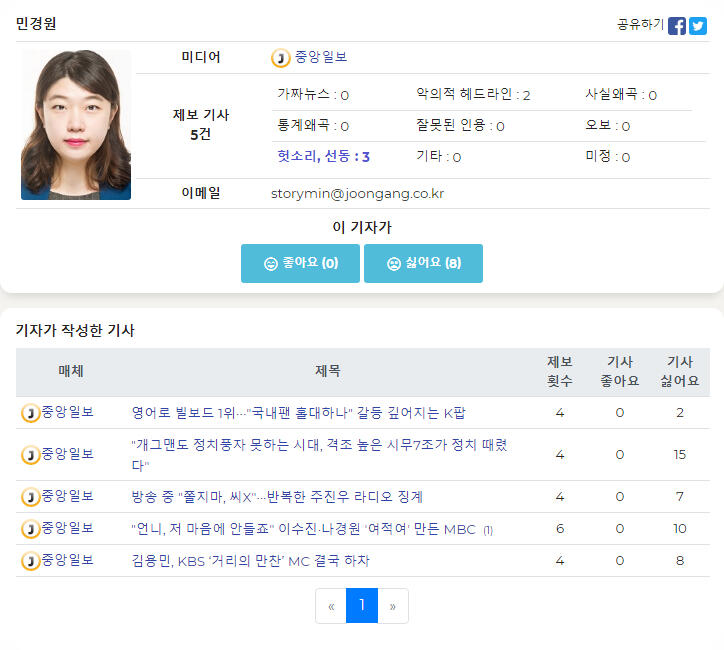Open article 언니, 저 마음에 안들죠 이수진·나경원

click(303, 529)
